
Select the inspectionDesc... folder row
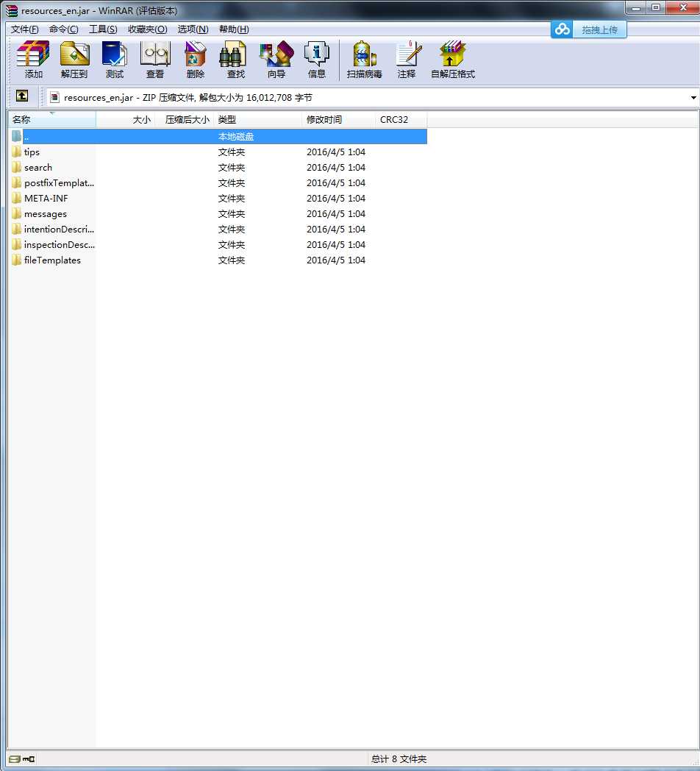click(x=218, y=244)
